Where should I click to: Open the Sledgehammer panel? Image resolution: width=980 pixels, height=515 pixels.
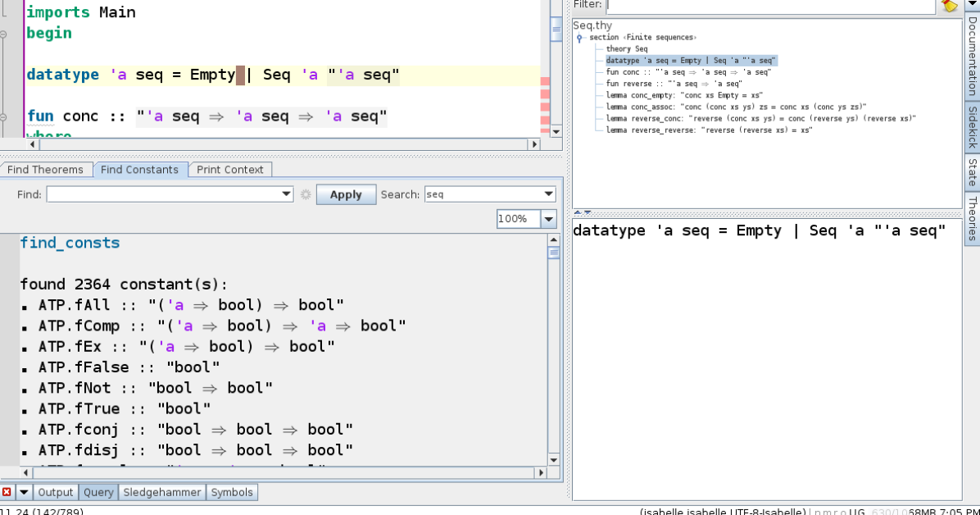[161, 492]
